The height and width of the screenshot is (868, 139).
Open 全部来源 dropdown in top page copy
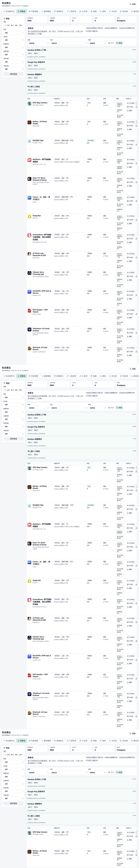pos(38,43)
